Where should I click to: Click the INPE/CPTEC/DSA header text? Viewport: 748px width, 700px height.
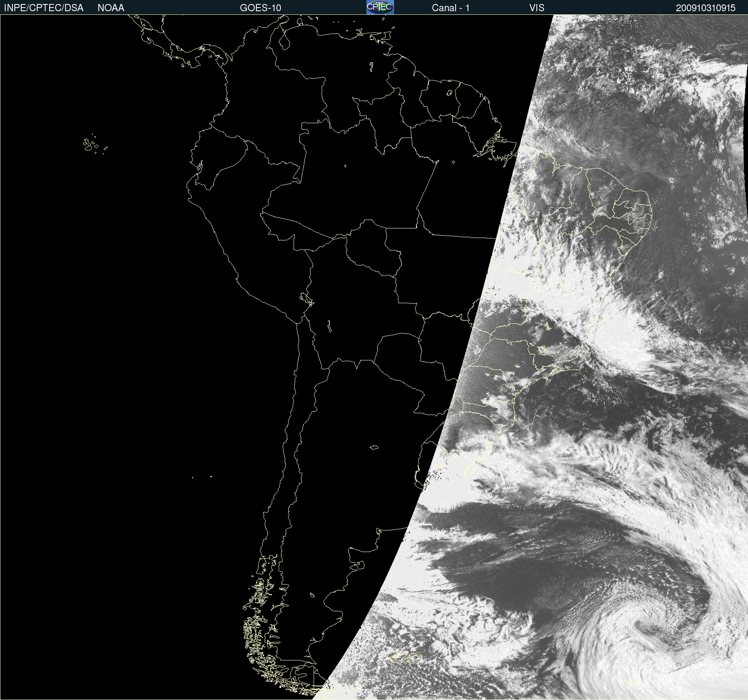pyautogui.click(x=44, y=8)
